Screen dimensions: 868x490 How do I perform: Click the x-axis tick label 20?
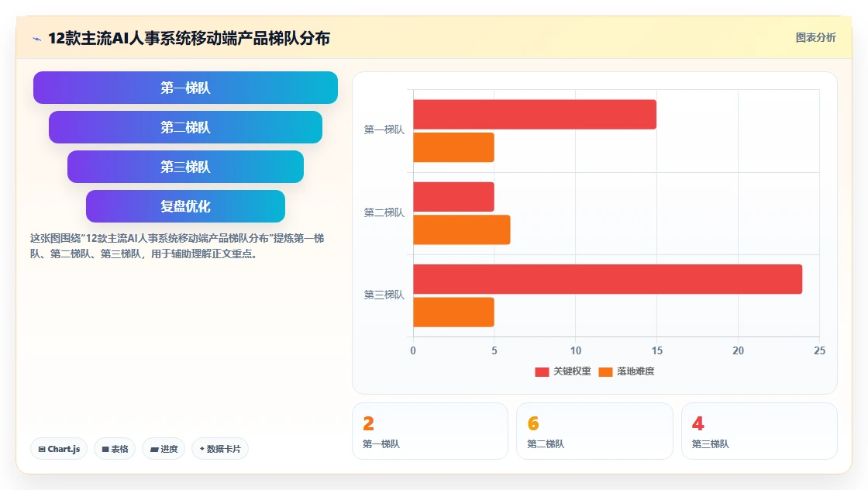click(738, 350)
